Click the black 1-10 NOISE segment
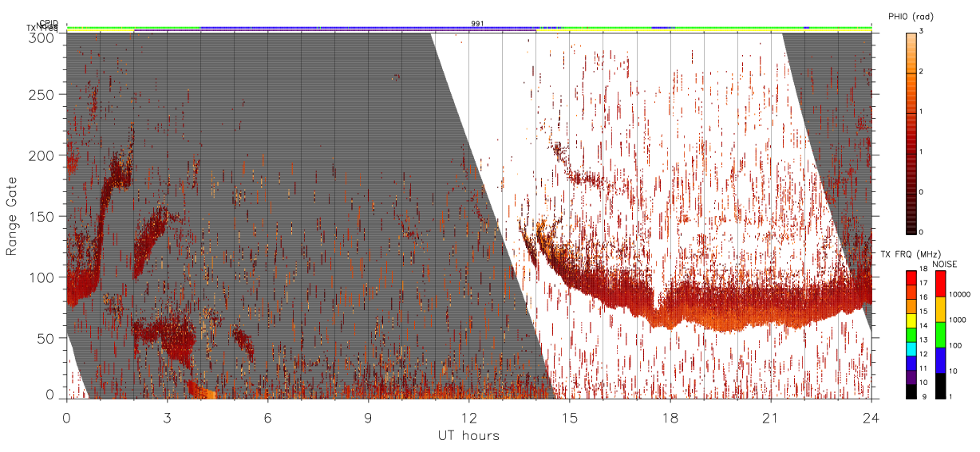 click(941, 386)
